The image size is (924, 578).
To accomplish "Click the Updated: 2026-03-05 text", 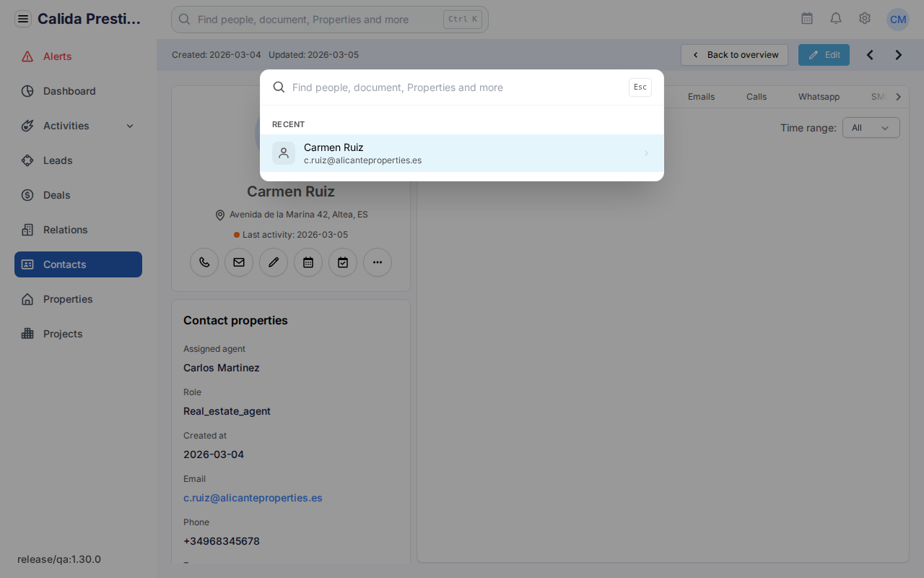I will [313, 55].
